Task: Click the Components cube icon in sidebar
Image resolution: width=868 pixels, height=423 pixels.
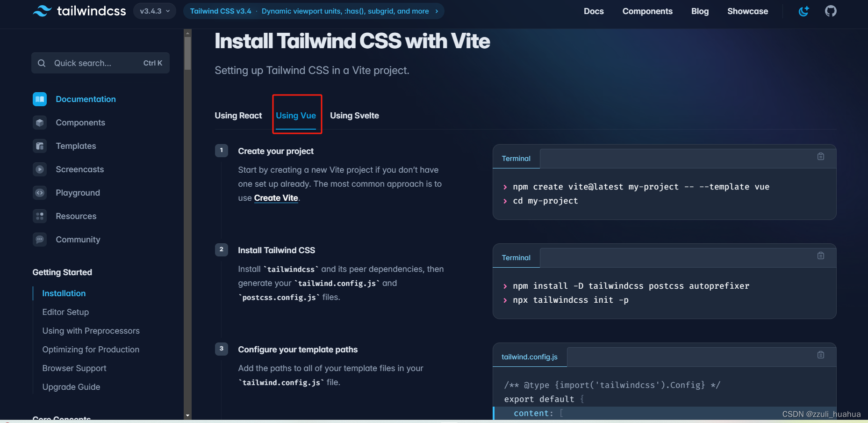Action: click(x=40, y=123)
